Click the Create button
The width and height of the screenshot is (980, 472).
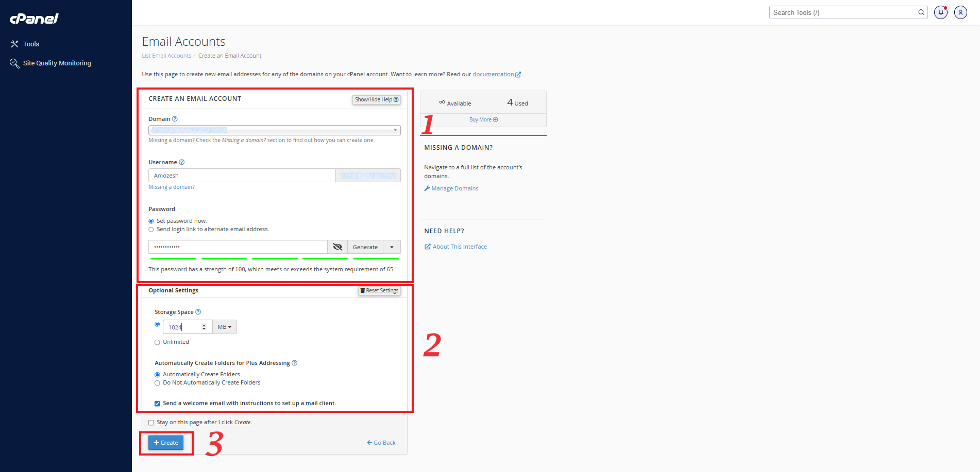[166, 443]
